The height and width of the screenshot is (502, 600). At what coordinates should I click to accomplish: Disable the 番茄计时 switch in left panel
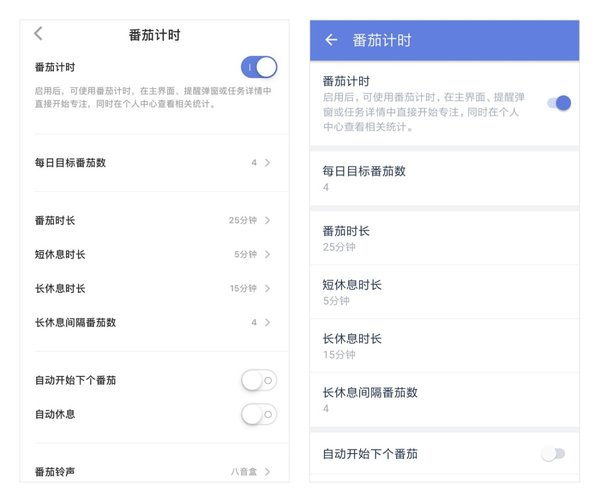coord(259,67)
